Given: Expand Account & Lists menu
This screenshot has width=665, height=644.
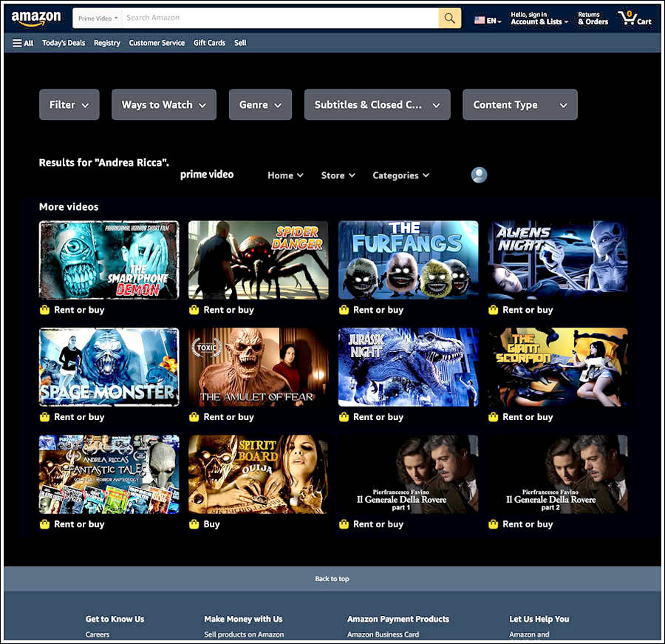Looking at the screenshot, I should 539,18.
